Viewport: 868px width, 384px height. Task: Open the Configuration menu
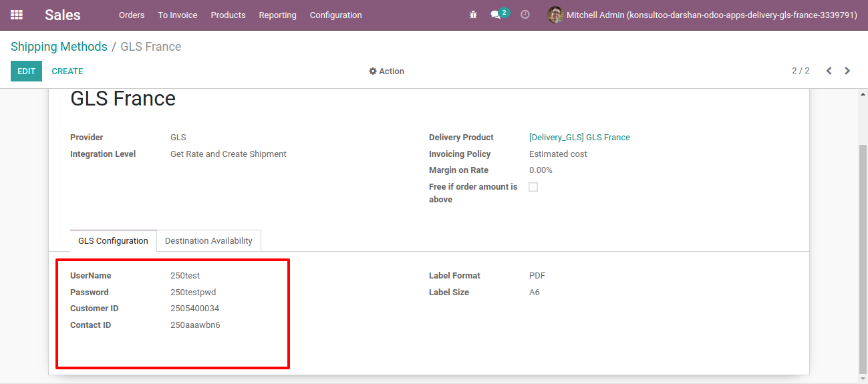[335, 15]
